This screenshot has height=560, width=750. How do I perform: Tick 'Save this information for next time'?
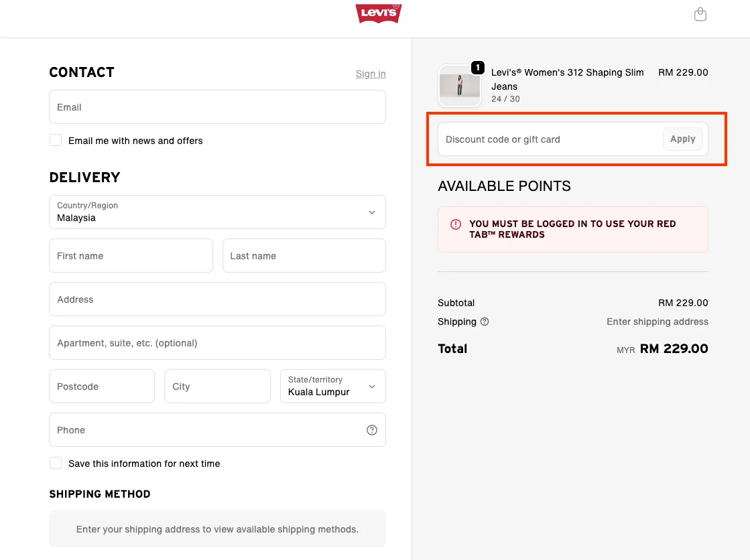tap(56, 463)
